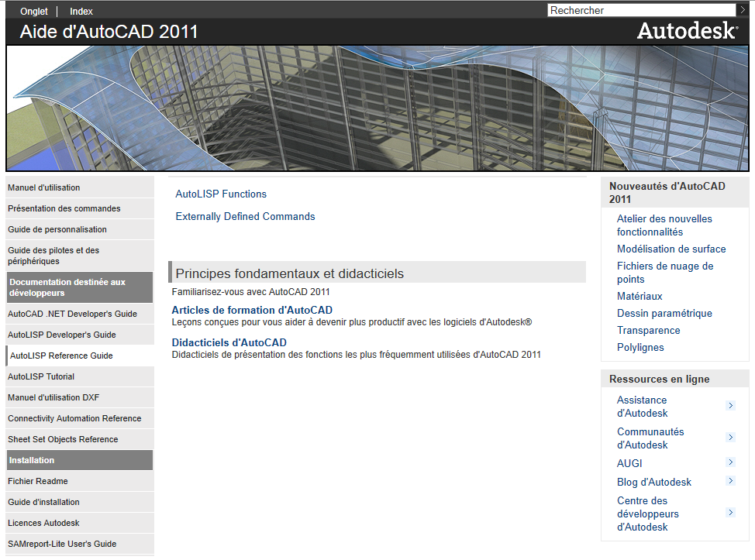Viewport: 755px width, 560px height.
Task: Open Didacticiels d'AutoCAD link
Action: tap(229, 342)
